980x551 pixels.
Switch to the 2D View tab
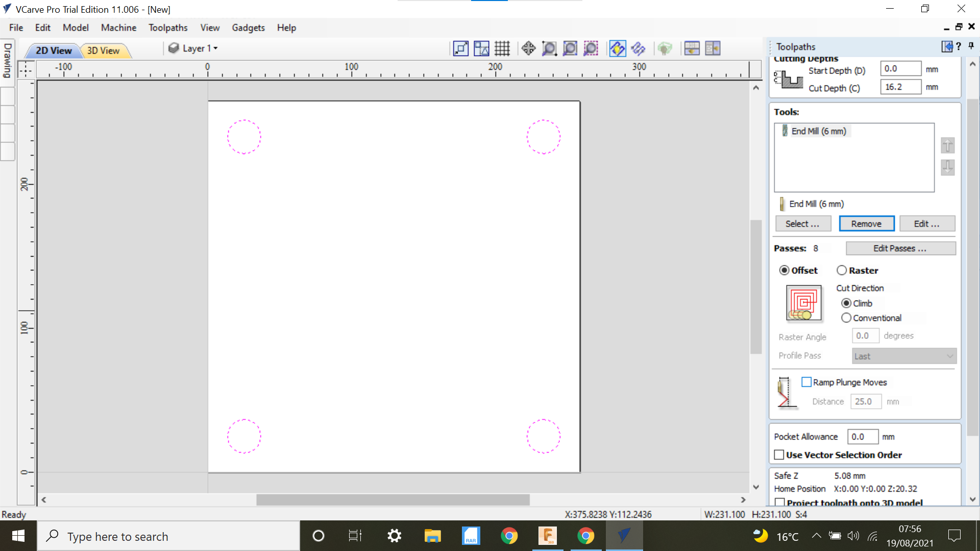pos(54,51)
